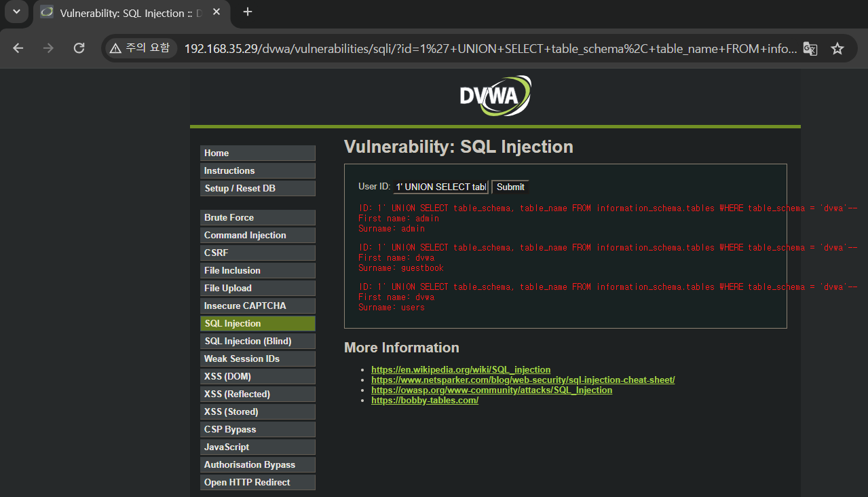Select the Vulnerability: SQL Injection browser tab

pos(131,13)
